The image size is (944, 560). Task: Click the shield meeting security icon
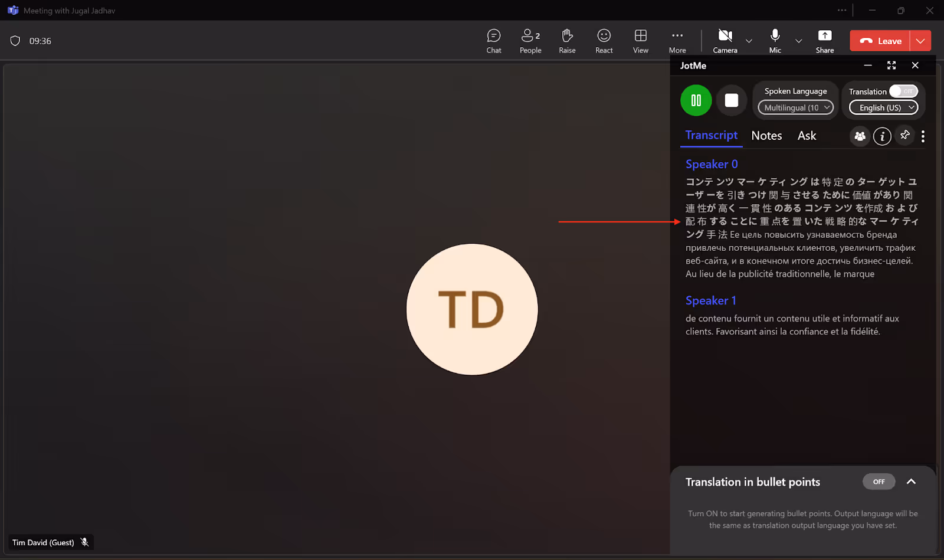[x=15, y=41]
